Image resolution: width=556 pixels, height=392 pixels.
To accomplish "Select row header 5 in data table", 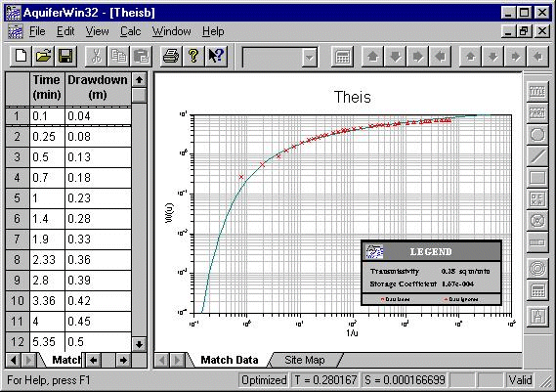I will [17, 197].
